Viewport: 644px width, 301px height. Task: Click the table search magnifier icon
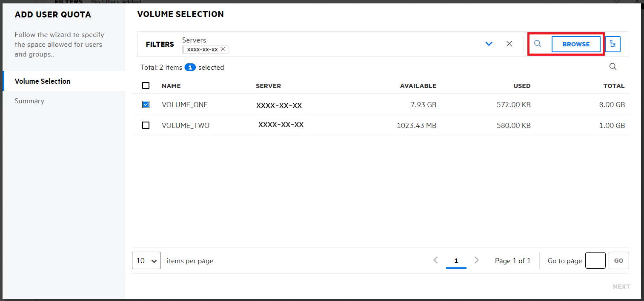(613, 67)
